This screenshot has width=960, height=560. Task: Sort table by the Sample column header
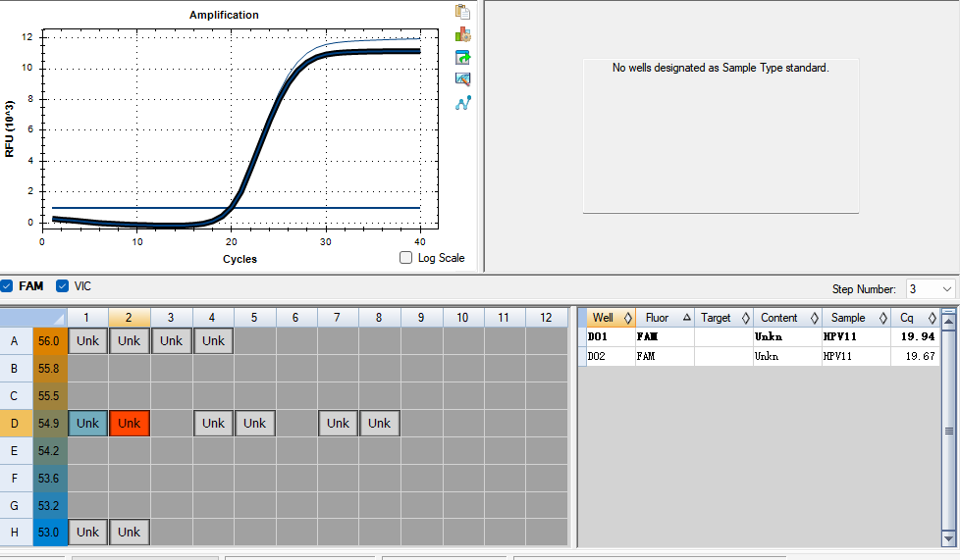coord(856,318)
